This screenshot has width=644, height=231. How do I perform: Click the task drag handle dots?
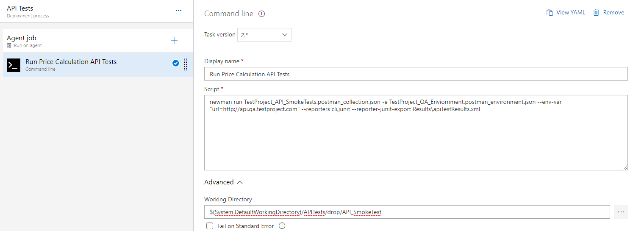point(186,64)
